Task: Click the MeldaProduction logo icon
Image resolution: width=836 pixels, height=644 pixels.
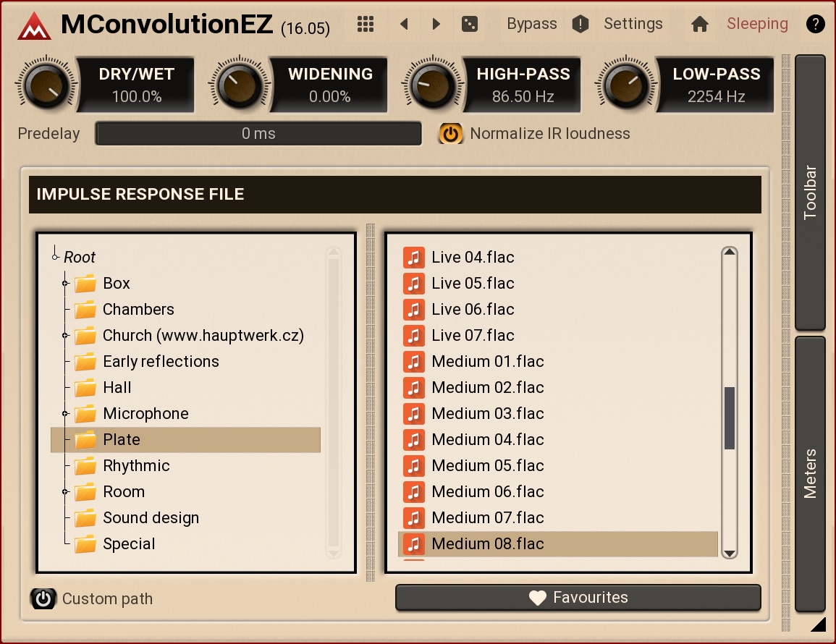Action: 34,25
